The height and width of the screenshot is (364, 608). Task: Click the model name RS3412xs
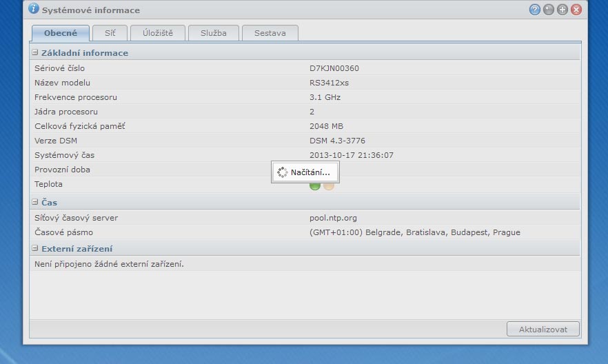pos(330,83)
